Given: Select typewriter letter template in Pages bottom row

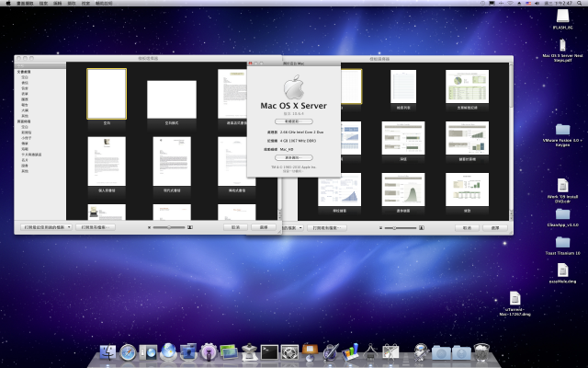Looking at the screenshot, I should coord(107,213).
